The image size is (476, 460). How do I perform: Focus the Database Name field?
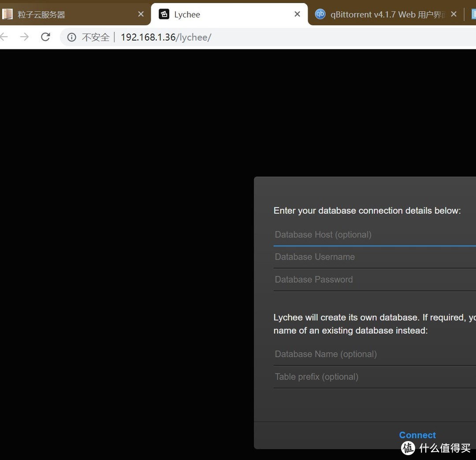point(375,354)
